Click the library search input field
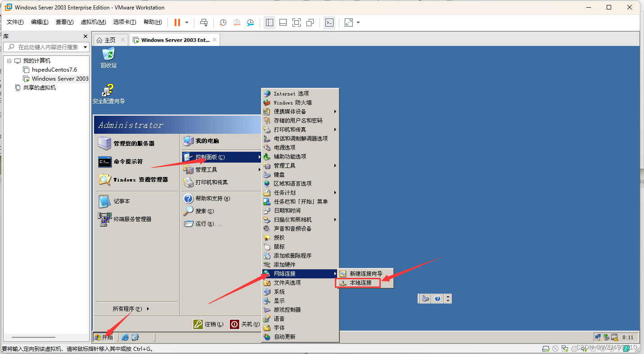Viewport: 644px width, 354px height. [x=47, y=47]
